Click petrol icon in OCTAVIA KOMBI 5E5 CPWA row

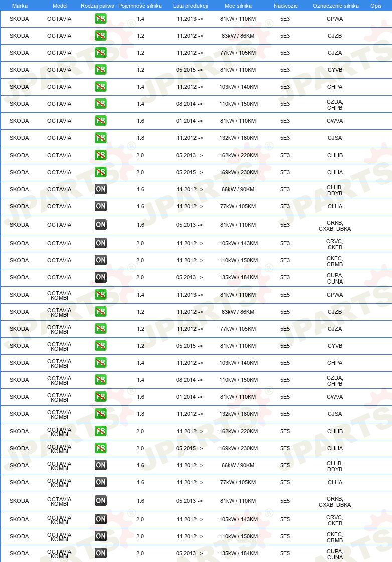(101, 295)
